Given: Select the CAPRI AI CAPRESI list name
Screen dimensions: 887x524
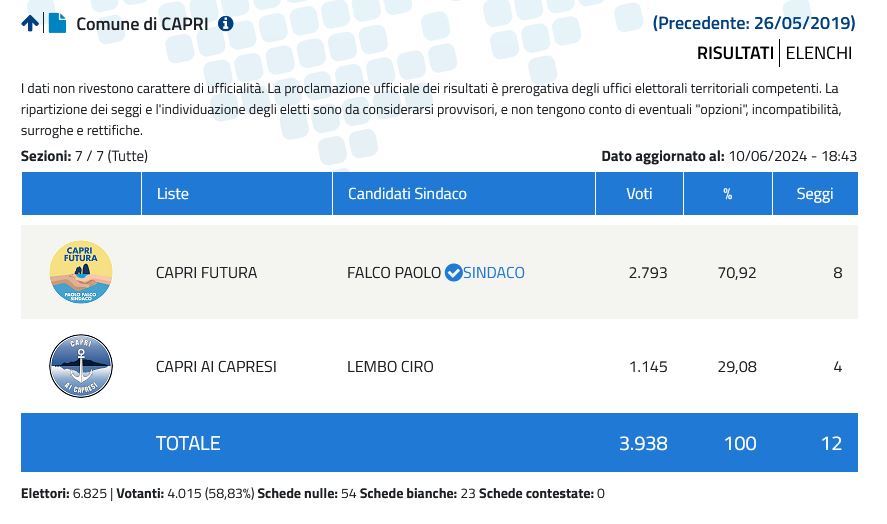Looking at the screenshot, I should point(216,367).
